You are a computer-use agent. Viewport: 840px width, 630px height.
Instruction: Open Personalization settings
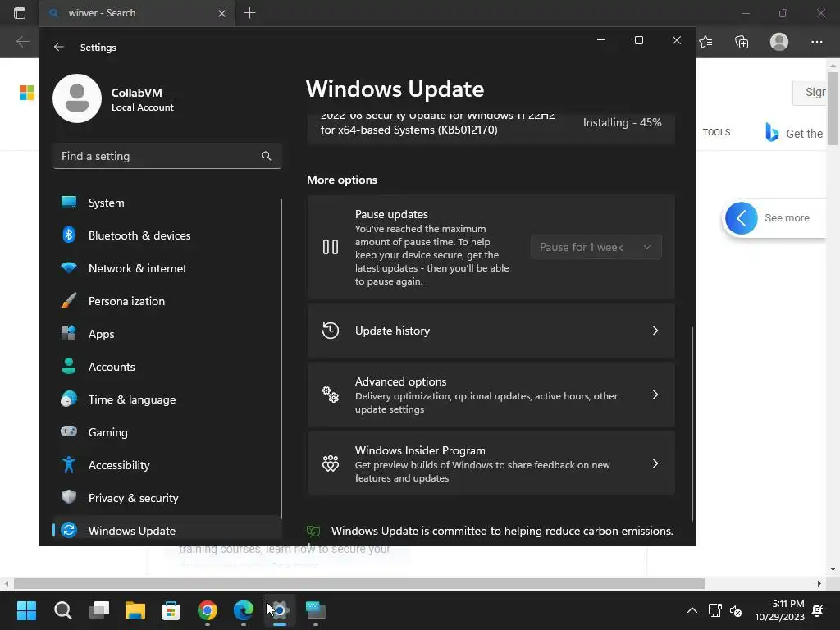[167, 300]
